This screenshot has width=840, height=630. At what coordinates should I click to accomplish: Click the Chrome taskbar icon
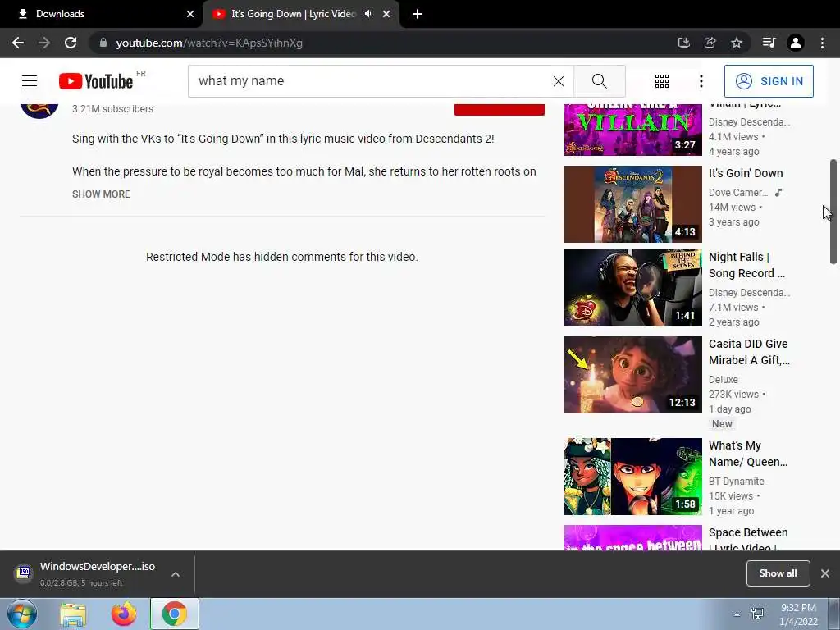pos(175,614)
